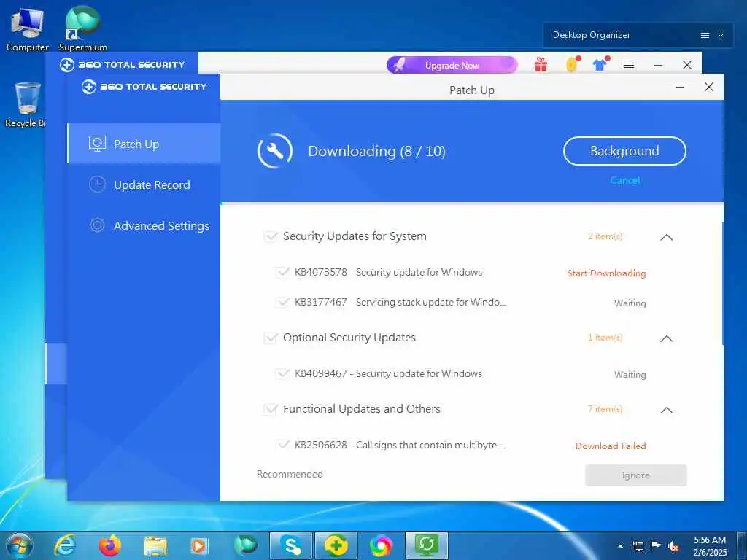Click the Download Failed status text
747x560 pixels.
coord(611,446)
